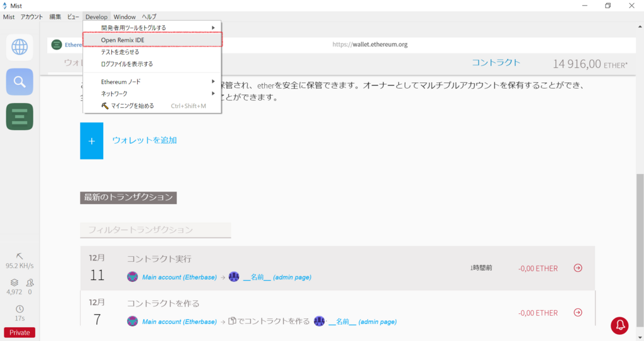The height and width of the screenshot is (341, 644).
Task: Click the 最新のトランザクション heading
Action: point(128,197)
